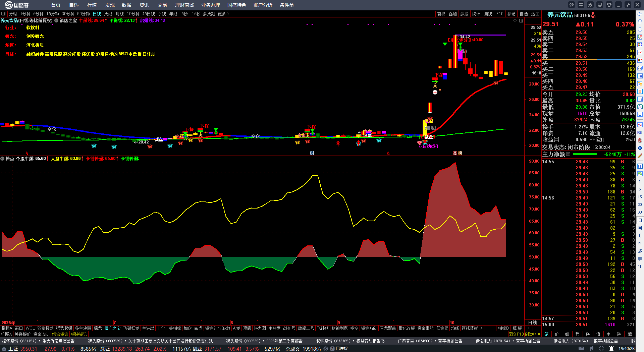This screenshot has height=352, width=644.
Task: Collapse the 侧边栏 sidebar
Action: click(x=532, y=334)
